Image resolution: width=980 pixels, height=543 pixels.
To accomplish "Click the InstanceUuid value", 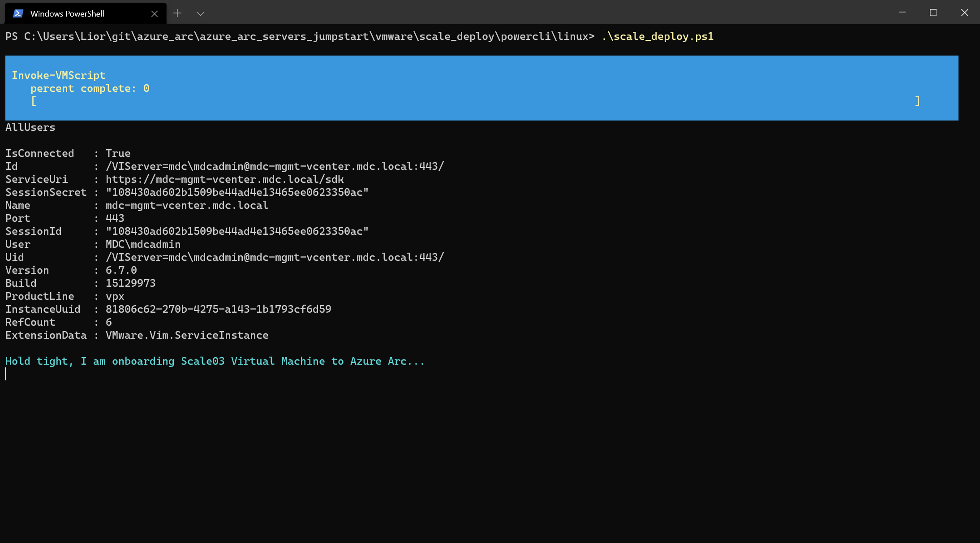I will 219,309.
